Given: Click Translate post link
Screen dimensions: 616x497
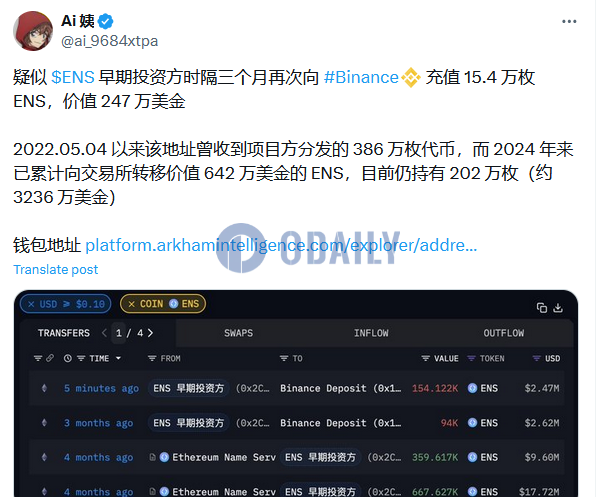Looking at the screenshot, I should [x=56, y=270].
